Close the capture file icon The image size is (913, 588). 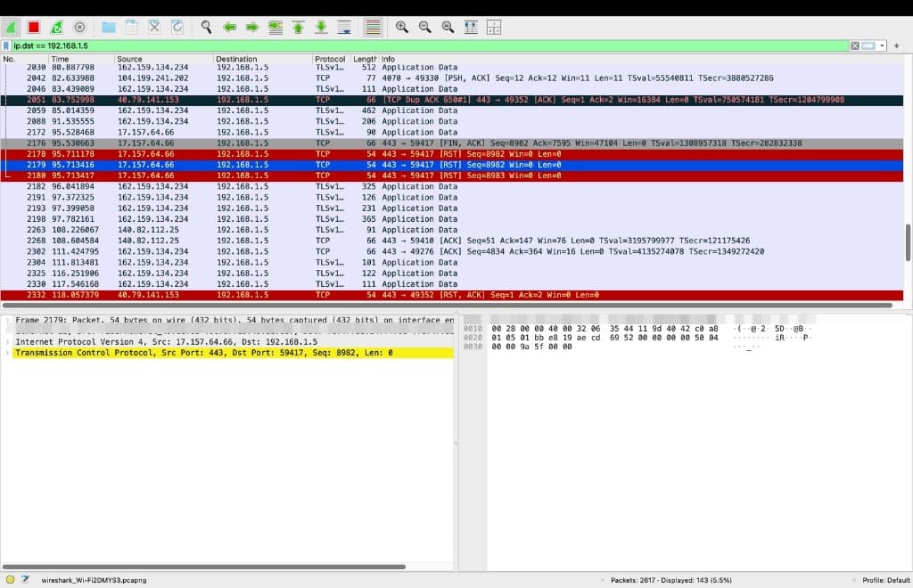click(154, 27)
